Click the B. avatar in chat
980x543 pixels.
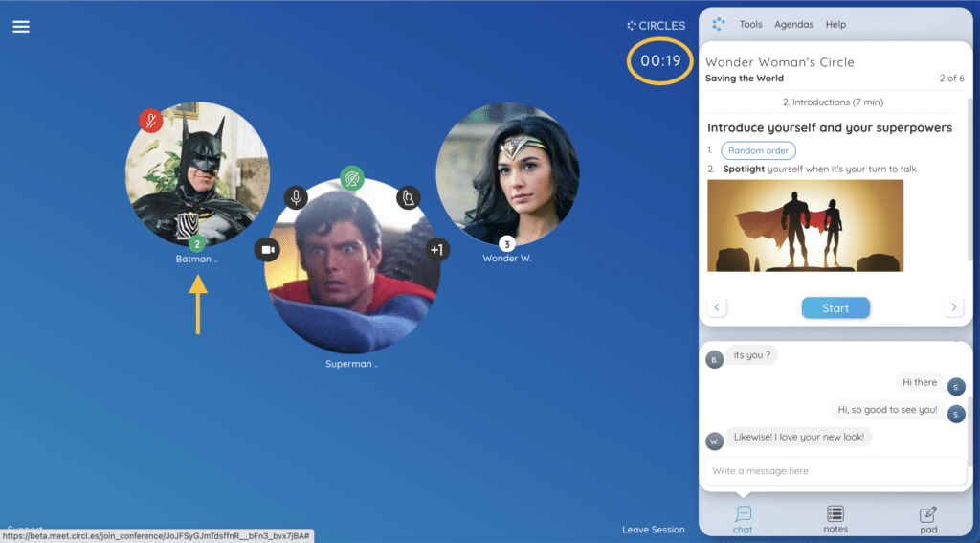[714, 360]
